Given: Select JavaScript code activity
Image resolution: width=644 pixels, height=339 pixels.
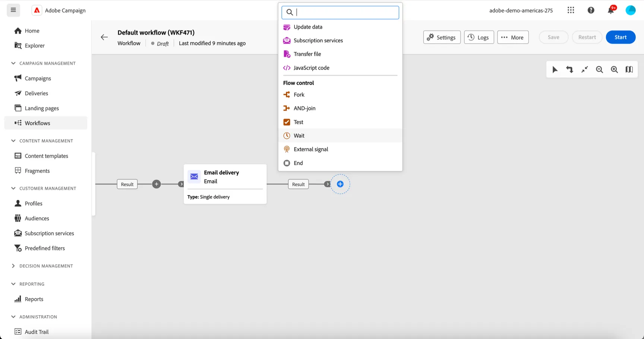Looking at the screenshot, I should coord(340,68).
